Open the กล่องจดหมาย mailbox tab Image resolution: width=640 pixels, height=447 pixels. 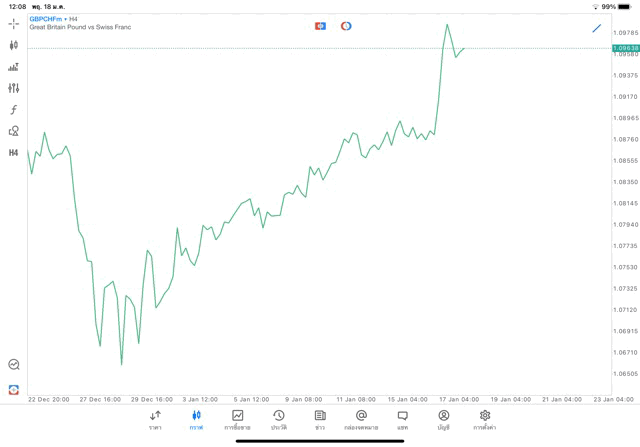pos(361,420)
